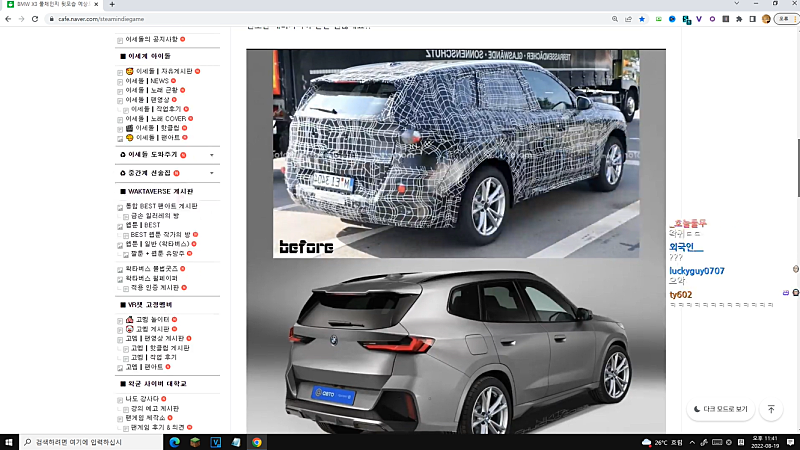Image resolution: width=800 pixels, height=450 pixels.
Task: Open the 이세돌 | 노래 근황 board
Action: [x=152, y=90]
